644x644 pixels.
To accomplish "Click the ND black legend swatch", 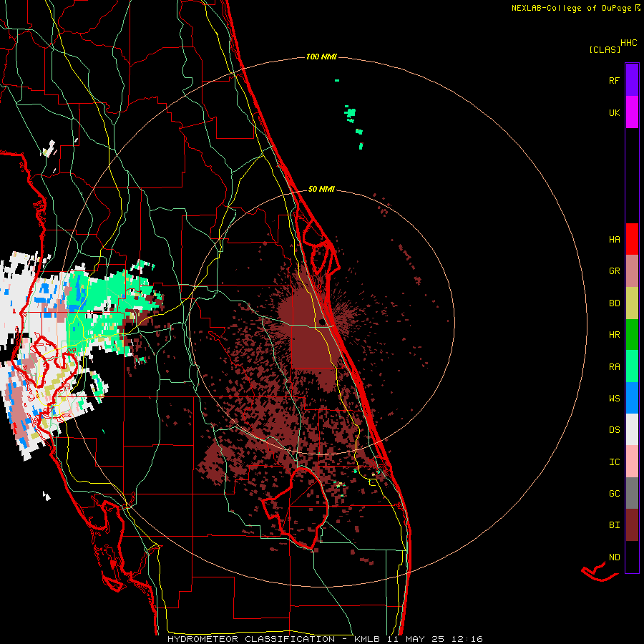I will (632, 557).
